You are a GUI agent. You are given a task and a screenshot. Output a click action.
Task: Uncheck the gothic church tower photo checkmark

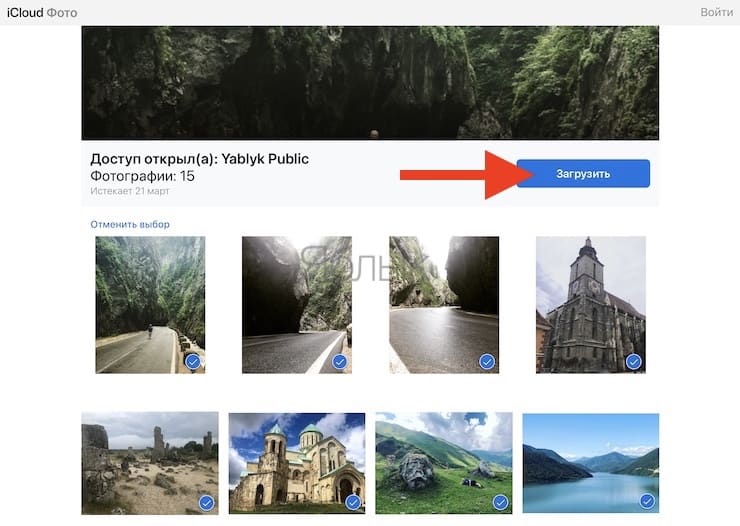(634, 362)
